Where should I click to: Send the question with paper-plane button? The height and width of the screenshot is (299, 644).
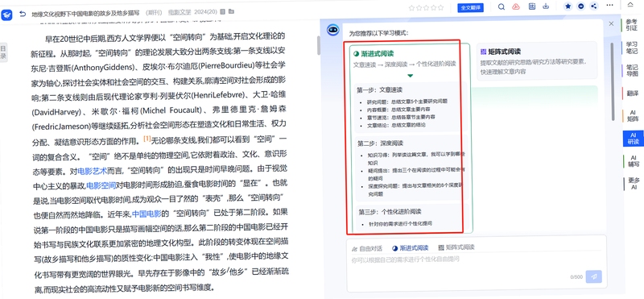click(x=594, y=276)
